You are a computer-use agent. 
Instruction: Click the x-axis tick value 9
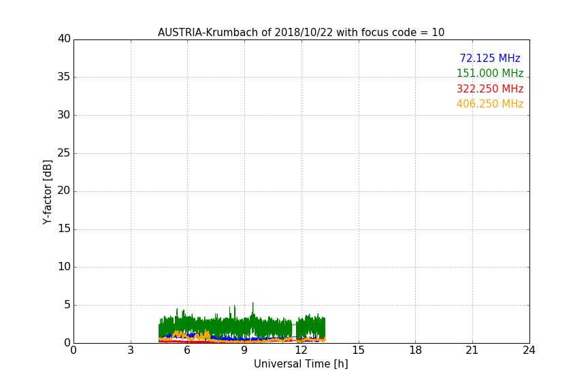click(x=244, y=350)
